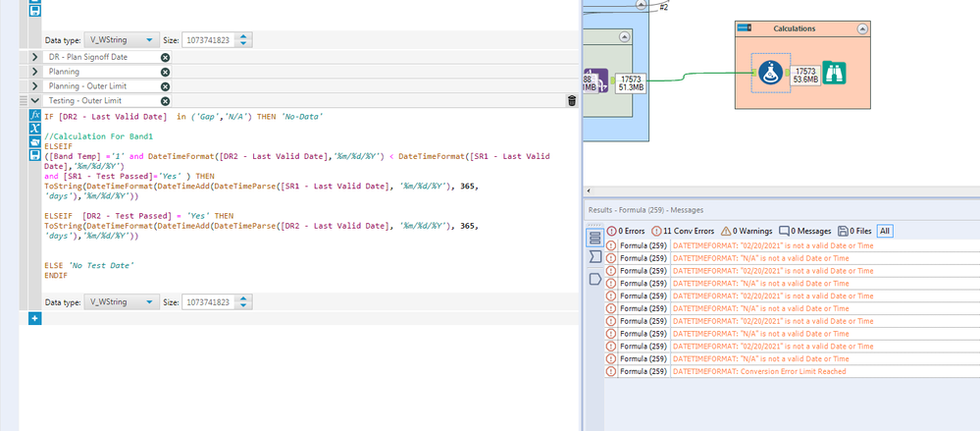This screenshot has width=980, height=431.
Task: Click the Results - Formula (259) - Messages title
Action: 645,210
